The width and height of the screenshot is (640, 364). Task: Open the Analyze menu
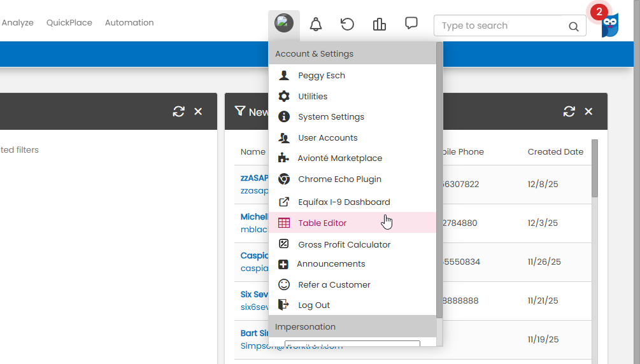point(18,23)
